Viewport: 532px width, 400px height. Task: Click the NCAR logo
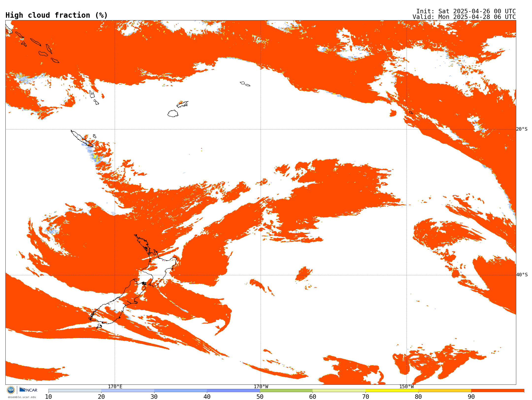click(x=28, y=390)
